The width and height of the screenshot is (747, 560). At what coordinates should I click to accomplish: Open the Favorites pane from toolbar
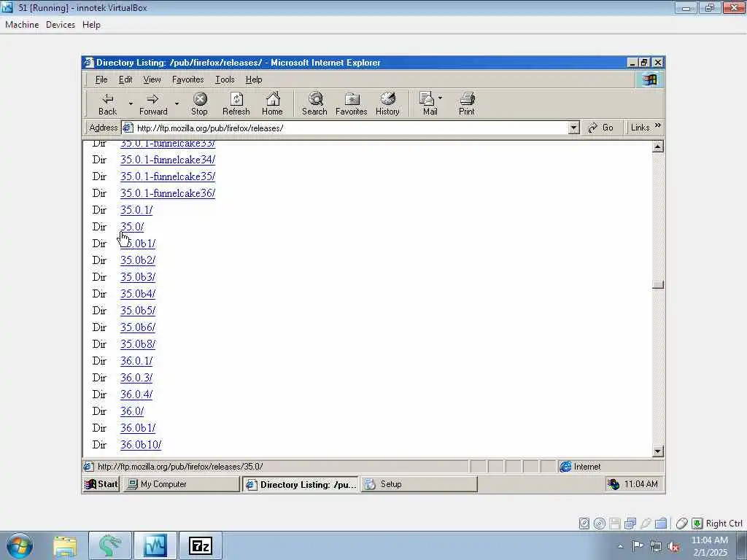[351, 104]
